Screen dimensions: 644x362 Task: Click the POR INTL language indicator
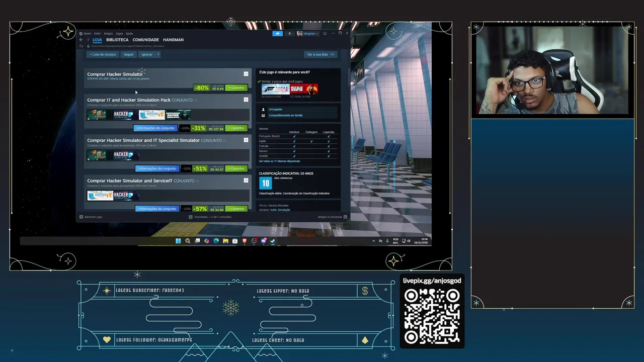395,241
